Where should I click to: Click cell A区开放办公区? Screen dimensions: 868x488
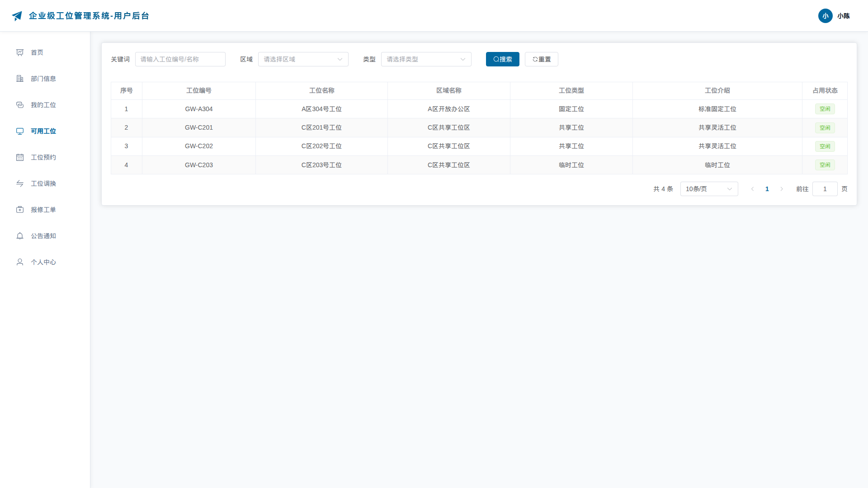(x=449, y=109)
